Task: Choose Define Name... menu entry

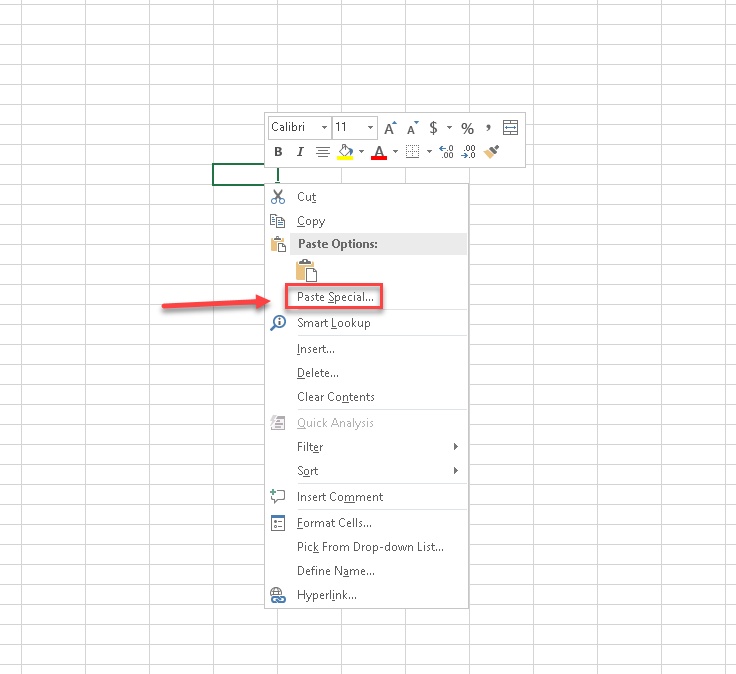Action: pos(367,571)
